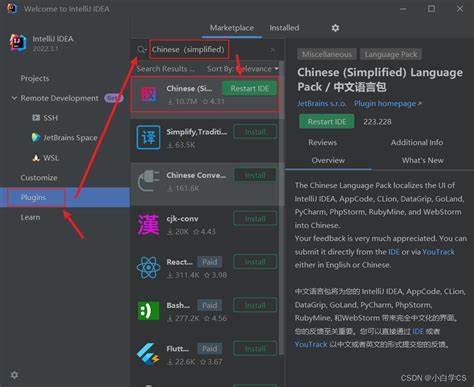474x387 pixels.
Task: Switch to the Marketplace tab
Action: click(x=232, y=28)
